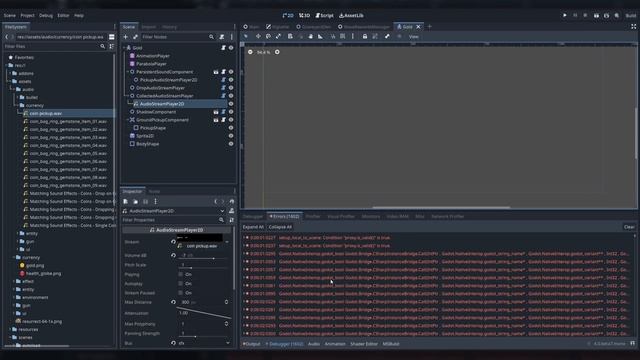Collapse the audio folder in FileSystem
This screenshot has height=360, width=640.
[13, 89]
